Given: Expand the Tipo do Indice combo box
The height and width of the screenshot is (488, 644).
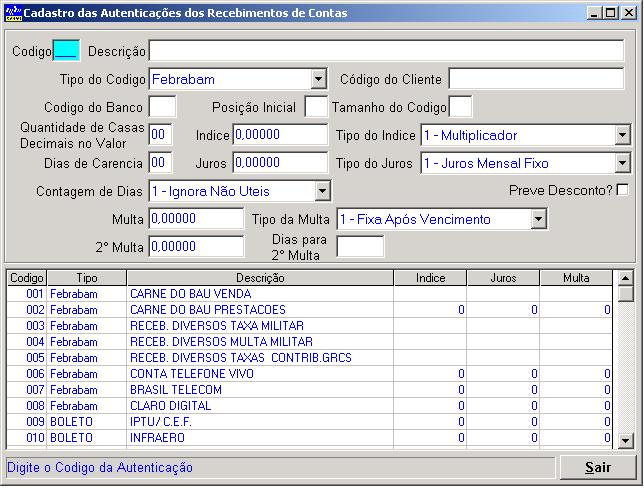Looking at the screenshot, I should pyautogui.click(x=623, y=135).
